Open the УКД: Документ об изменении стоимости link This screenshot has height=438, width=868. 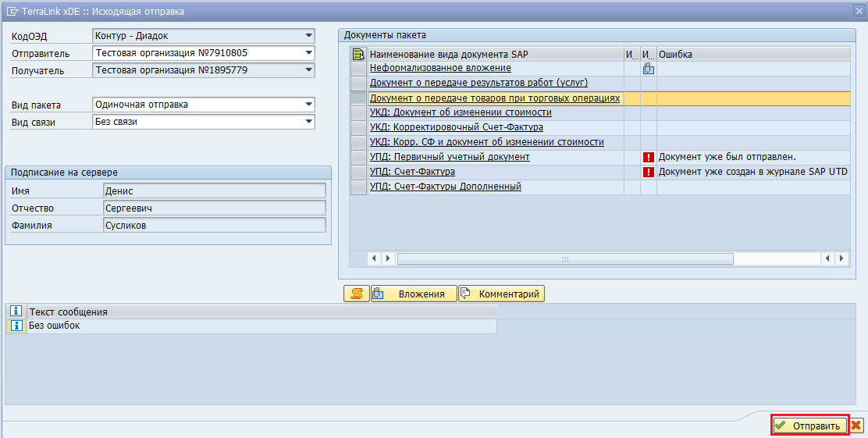[461, 112]
